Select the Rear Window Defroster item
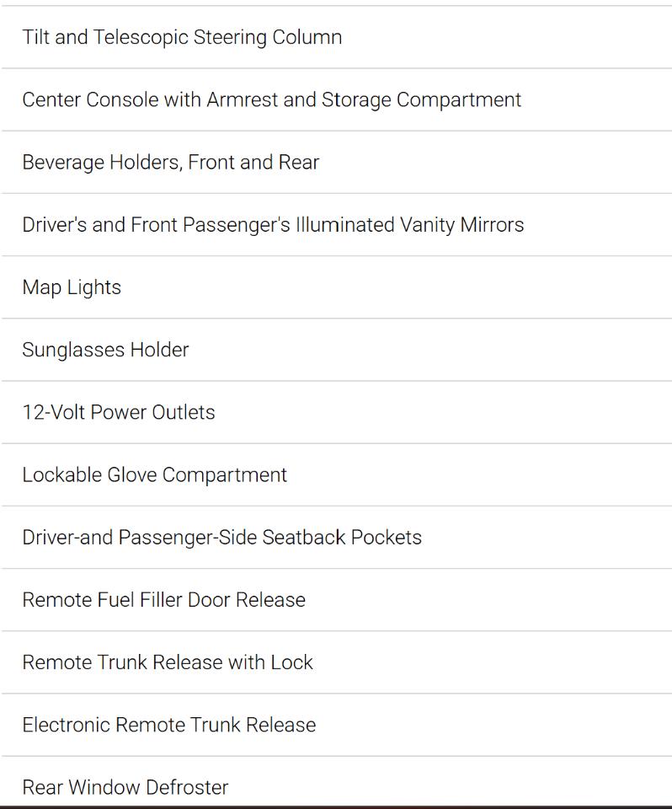Viewport: 672px width, 809px height. click(336, 780)
